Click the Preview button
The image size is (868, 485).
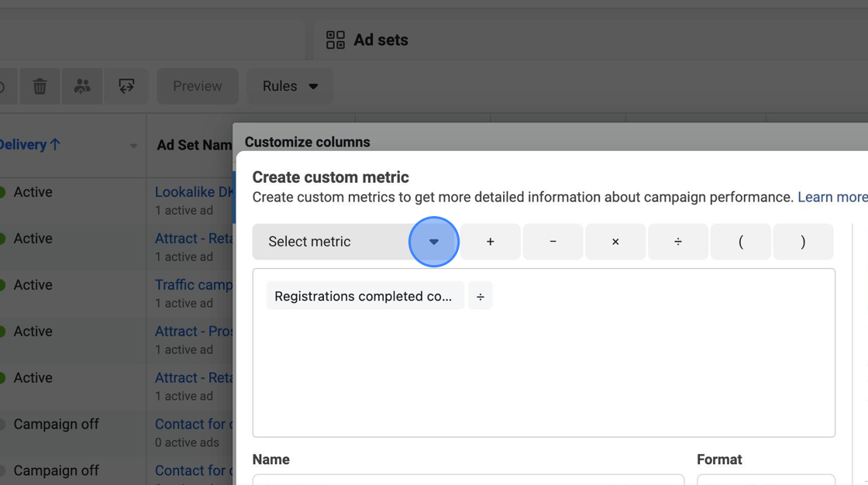click(x=197, y=86)
